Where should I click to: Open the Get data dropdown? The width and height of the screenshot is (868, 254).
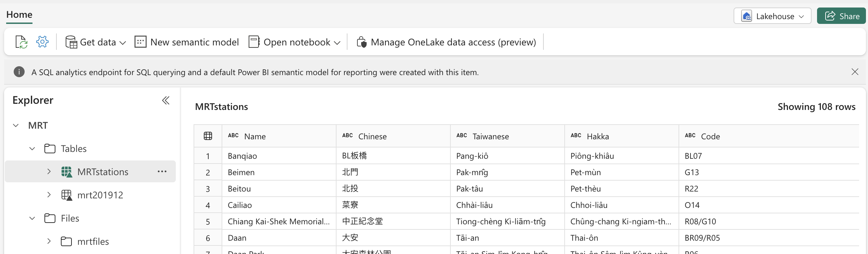click(x=96, y=42)
